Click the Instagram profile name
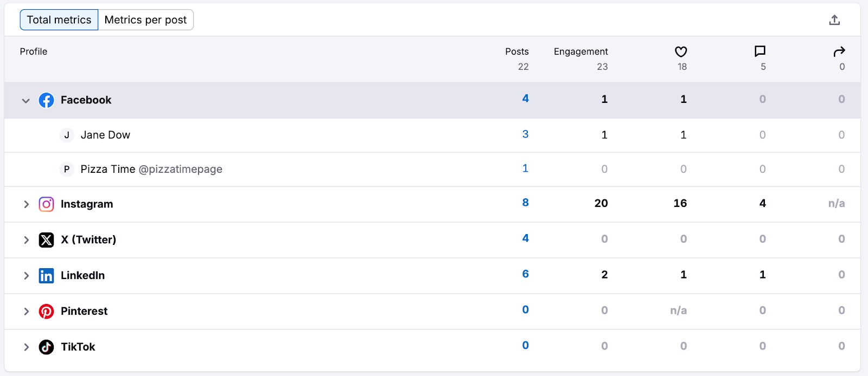Viewport: 868px width, 376px height. point(87,204)
